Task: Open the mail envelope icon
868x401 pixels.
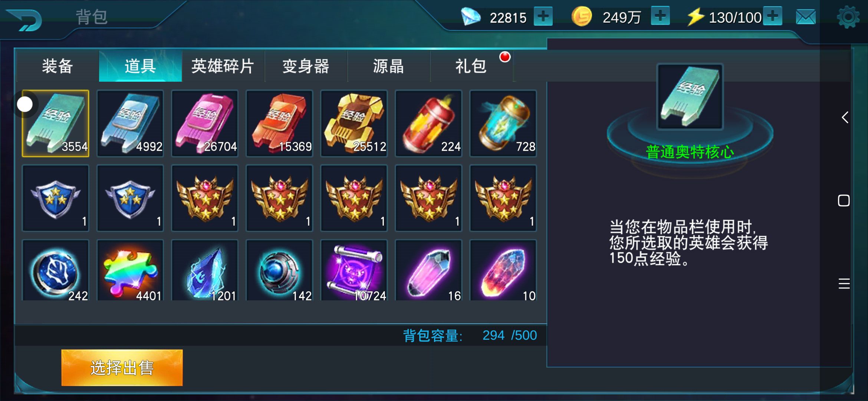Action: [x=806, y=17]
